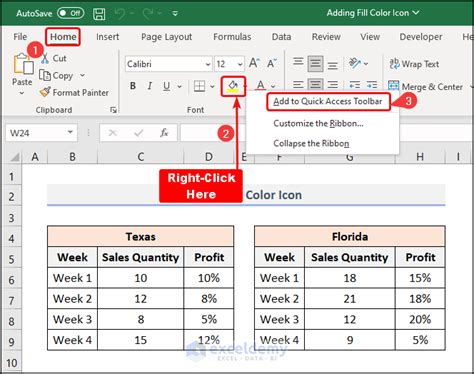Click the Redo arrow in title bar

[148, 13]
